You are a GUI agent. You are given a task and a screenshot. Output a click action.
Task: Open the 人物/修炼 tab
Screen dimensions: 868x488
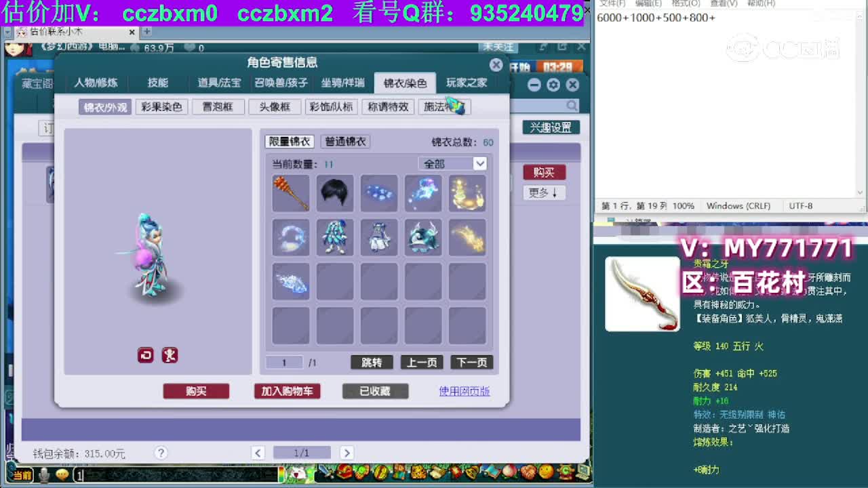click(x=96, y=83)
